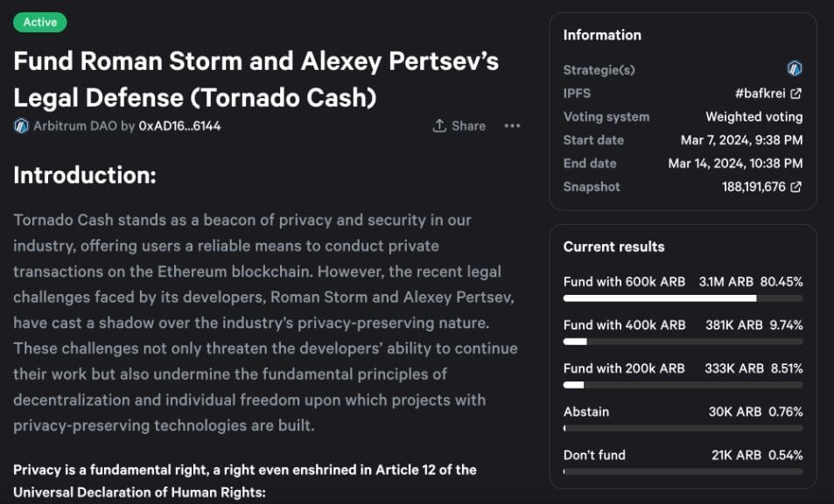Click the 80.45% results progress bar
834x504 pixels.
(x=683, y=297)
